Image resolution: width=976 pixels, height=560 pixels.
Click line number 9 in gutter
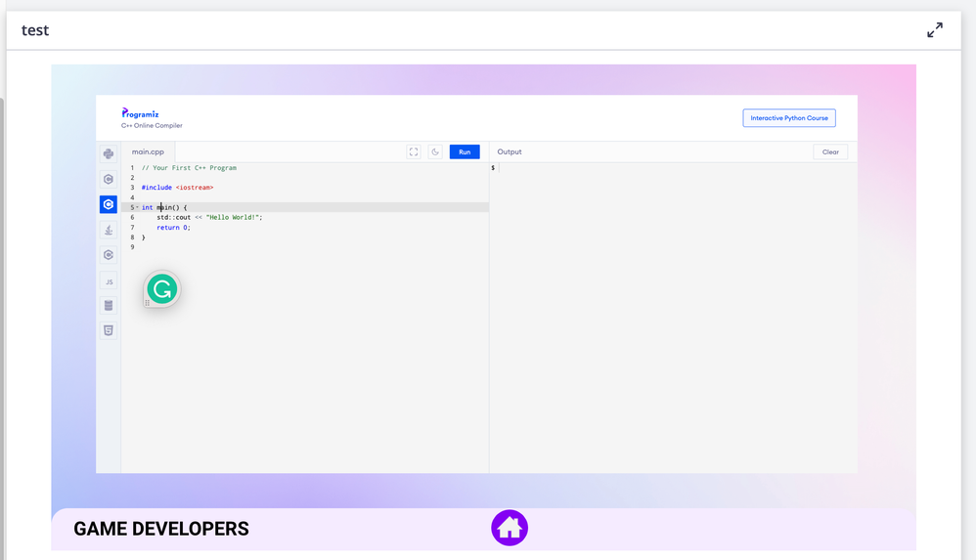(132, 247)
